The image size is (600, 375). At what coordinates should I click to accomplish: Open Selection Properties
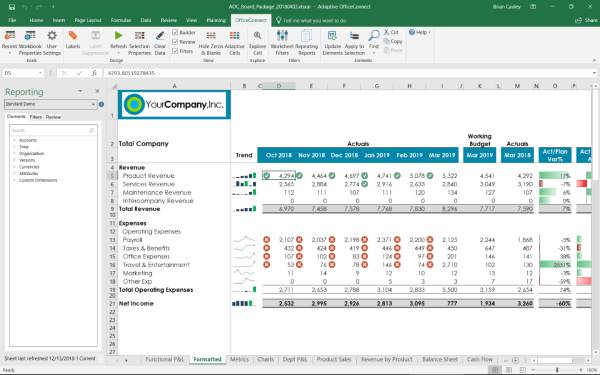[x=139, y=42]
